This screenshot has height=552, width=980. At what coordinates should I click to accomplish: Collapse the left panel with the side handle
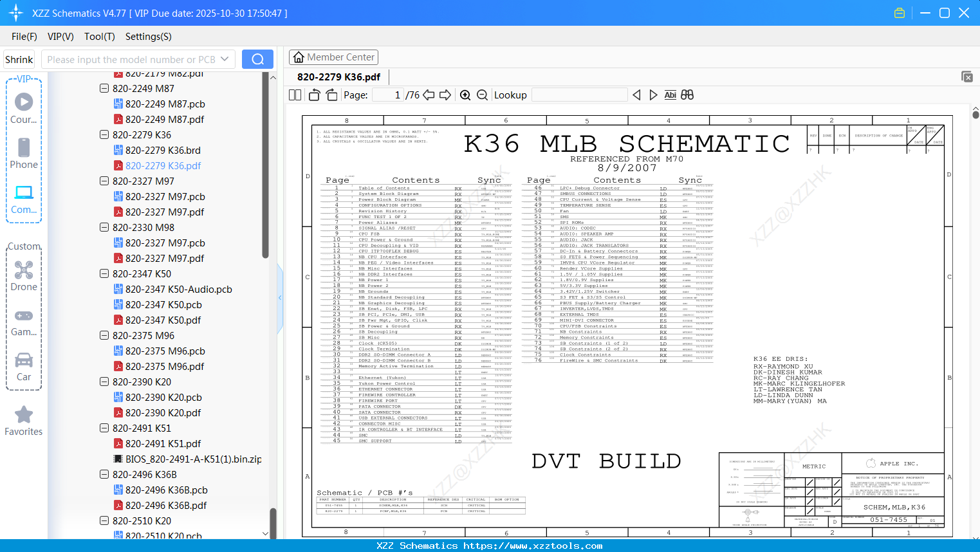pos(280,298)
